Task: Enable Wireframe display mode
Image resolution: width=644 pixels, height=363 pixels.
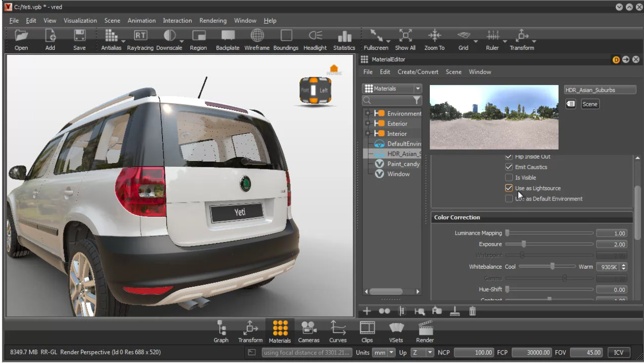Action: [x=257, y=36]
